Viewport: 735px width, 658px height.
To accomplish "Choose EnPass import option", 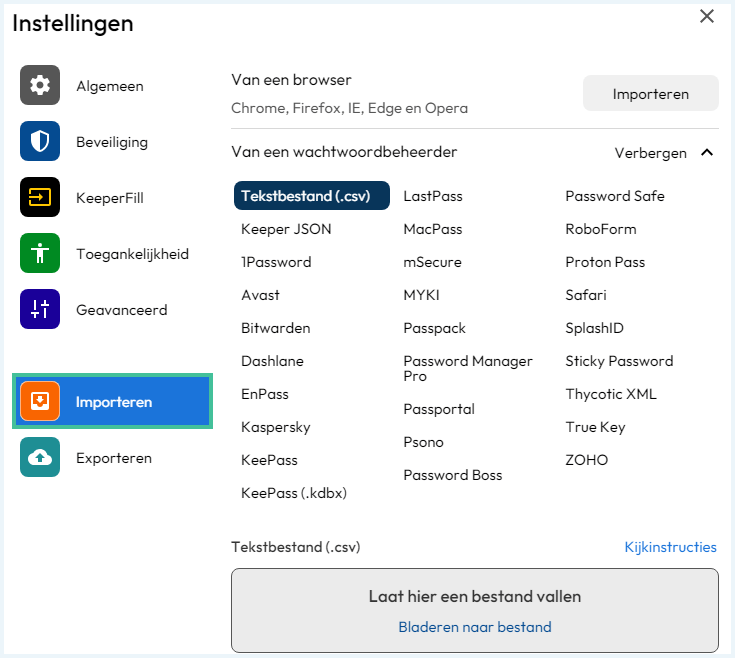I will click(x=265, y=394).
